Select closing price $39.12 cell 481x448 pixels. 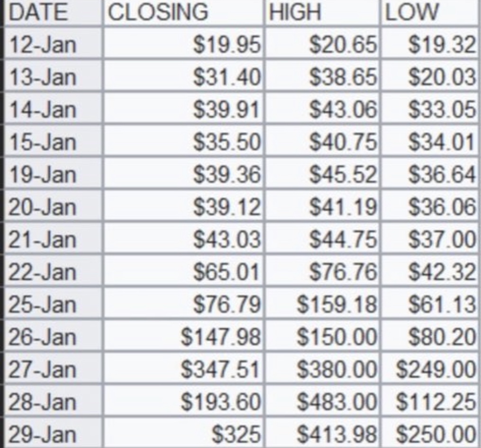(227, 207)
